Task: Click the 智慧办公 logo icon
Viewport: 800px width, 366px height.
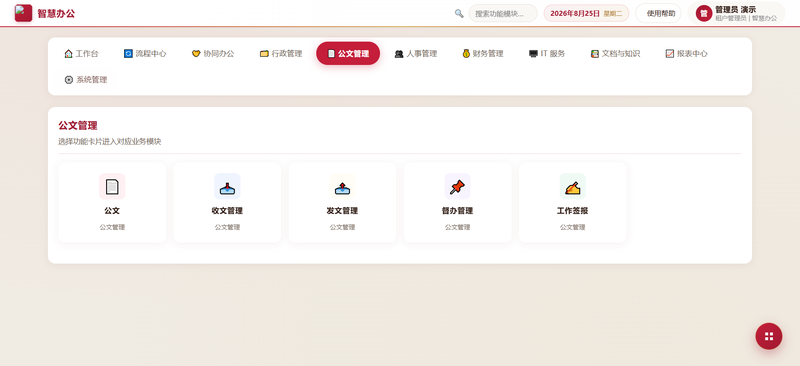Action: click(23, 13)
